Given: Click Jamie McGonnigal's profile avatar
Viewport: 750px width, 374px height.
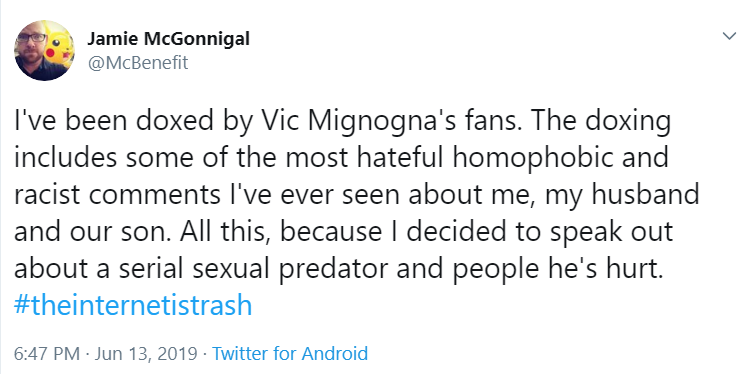Looking at the screenshot, I should pyautogui.click(x=44, y=50).
